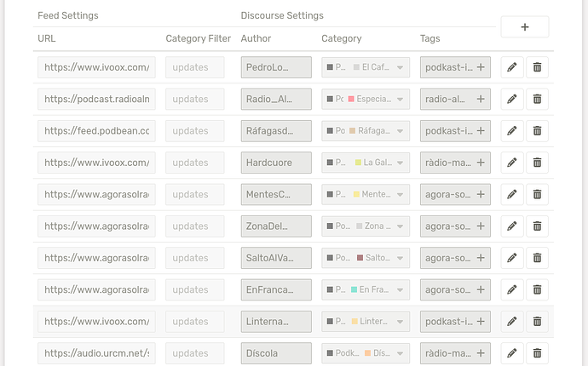The height and width of the screenshot is (366, 588).
Task: Click the feed.podbean URL field
Action: [x=97, y=131]
